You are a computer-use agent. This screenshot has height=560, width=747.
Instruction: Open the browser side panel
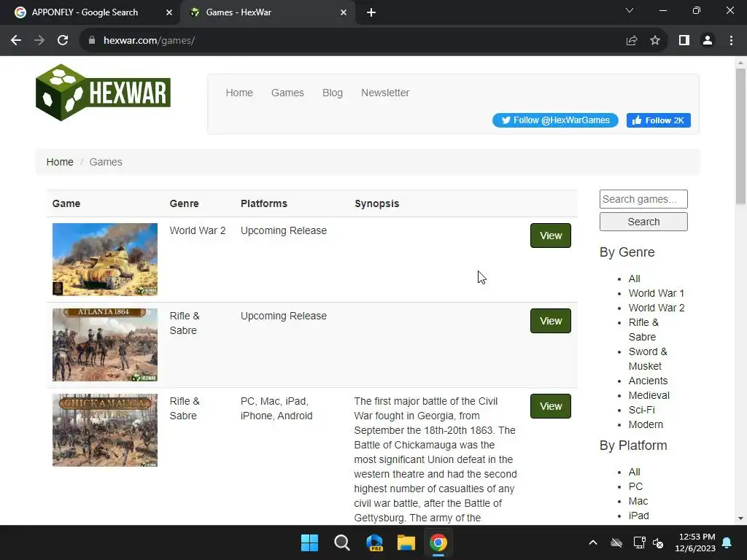click(684, 41)
